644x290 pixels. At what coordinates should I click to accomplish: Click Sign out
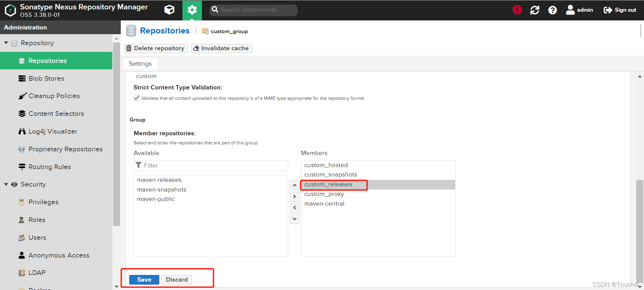pyautogui.click(x=620, y=10)
